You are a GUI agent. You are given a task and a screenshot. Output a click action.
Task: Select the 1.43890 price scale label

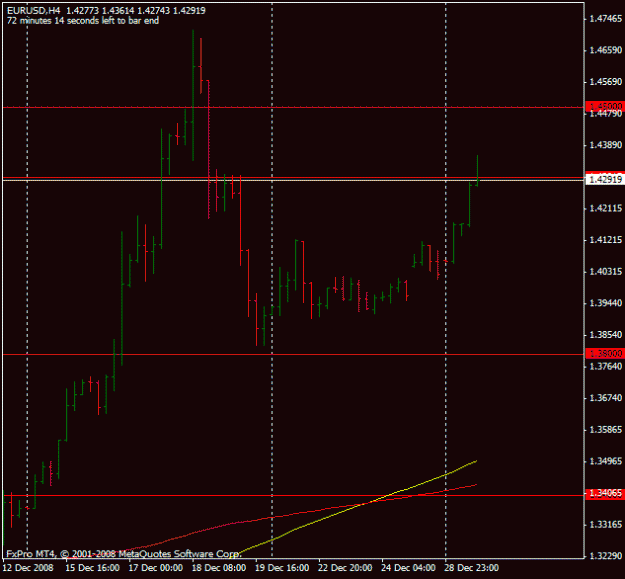point(605,145)
